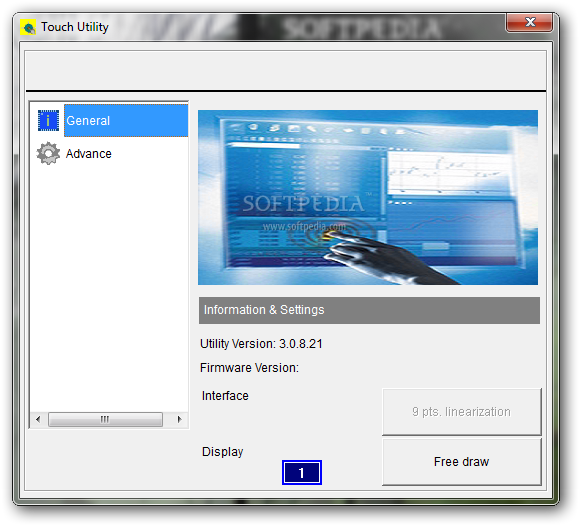580x526 pixels.
Task: Click the Advance gear icon
Action: click(x=48, y=153)
